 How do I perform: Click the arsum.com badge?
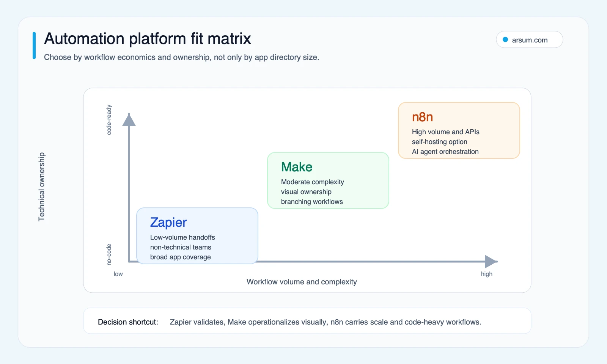529,40
